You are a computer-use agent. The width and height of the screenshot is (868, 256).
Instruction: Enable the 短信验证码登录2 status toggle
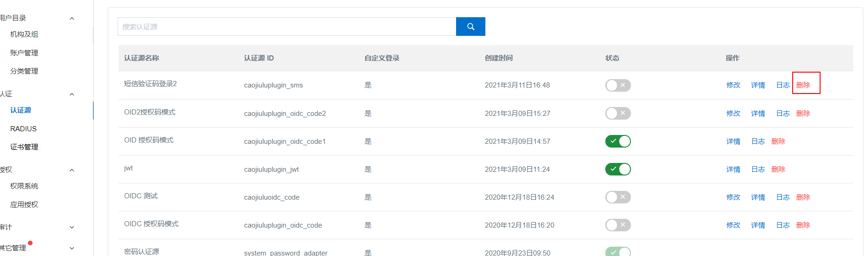coord(617,85)
